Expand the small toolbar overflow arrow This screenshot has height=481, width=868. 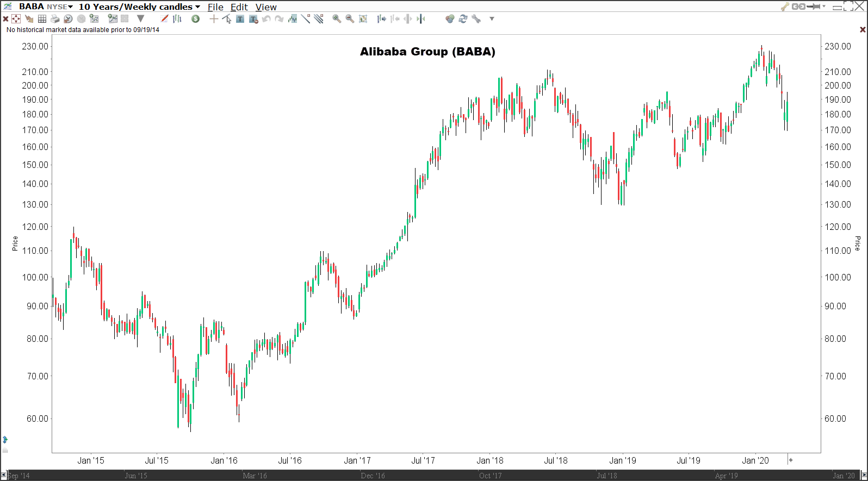(492, 19)
